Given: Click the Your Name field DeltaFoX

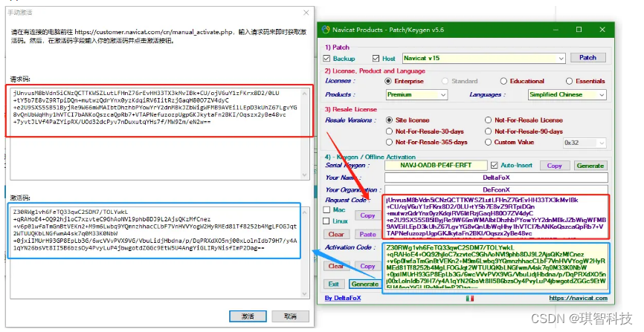Looking at the screenshot, I should click(496, 178).
